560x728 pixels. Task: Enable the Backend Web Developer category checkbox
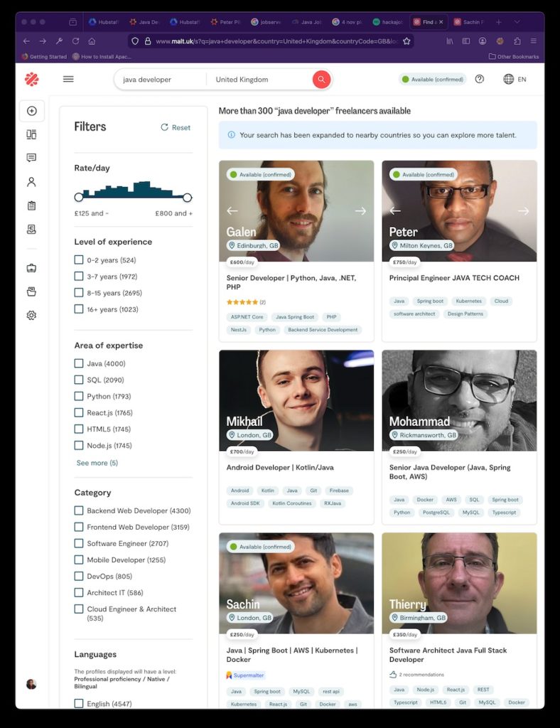[x=79, y=510]
